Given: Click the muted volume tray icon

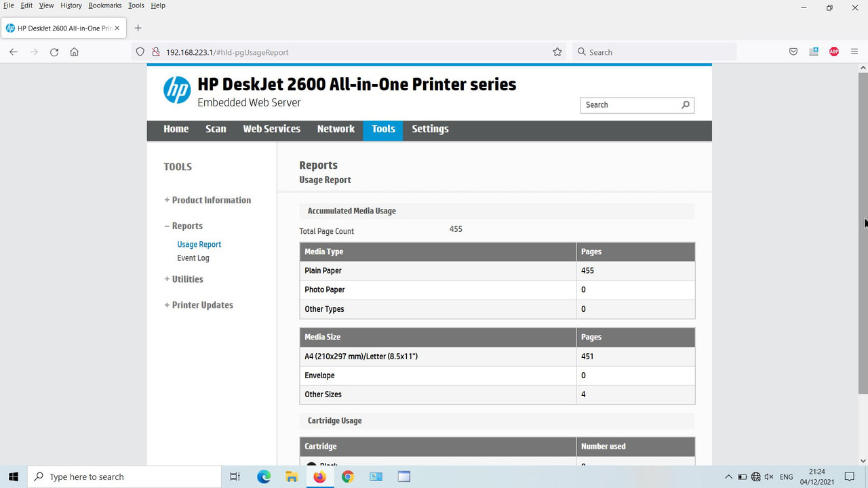Looking at the screenshot, I should [770, 477].
